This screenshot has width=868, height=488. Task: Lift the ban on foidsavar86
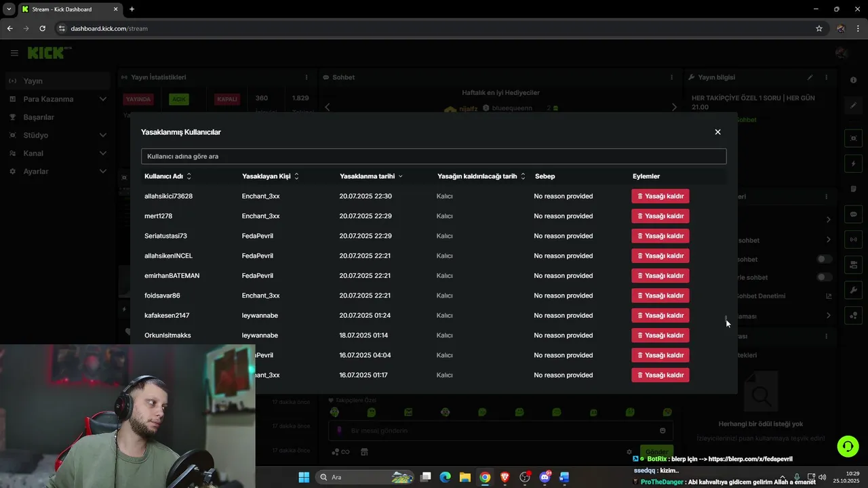click(660, 296)
